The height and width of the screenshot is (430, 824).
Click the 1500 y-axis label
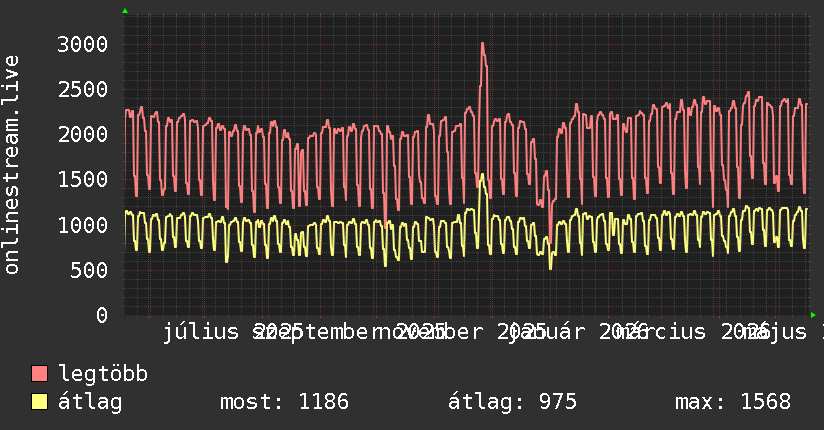tap(83, 180)
